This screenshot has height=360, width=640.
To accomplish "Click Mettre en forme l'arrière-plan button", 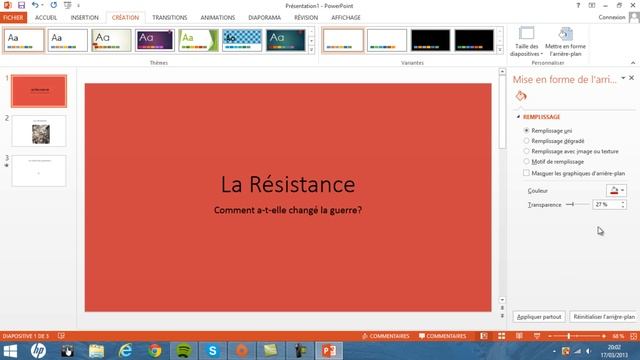I will pos(565,42).
